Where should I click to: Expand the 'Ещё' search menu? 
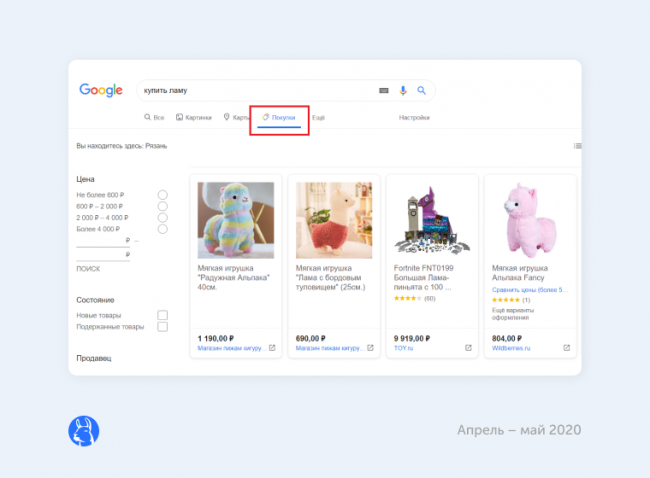coord(318,117)
